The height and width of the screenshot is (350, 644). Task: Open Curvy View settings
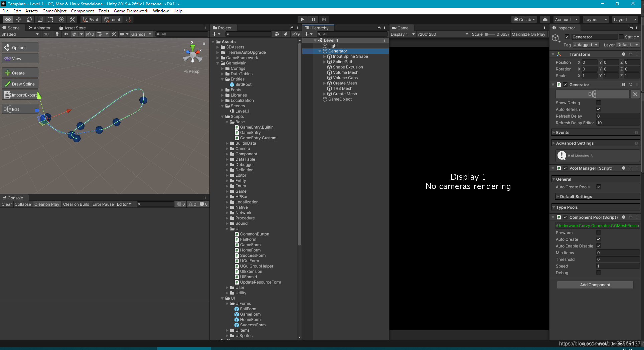click(20, 58)
